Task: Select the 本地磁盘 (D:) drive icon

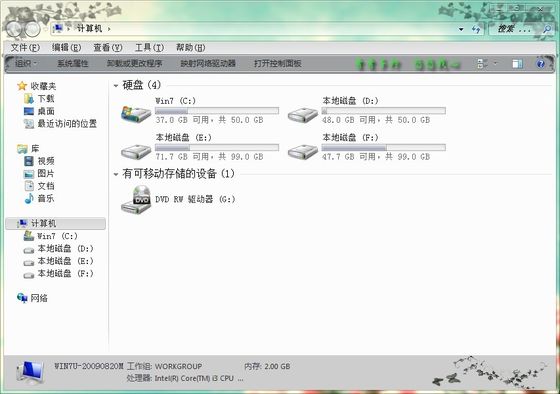Action: (x=303, y=115)
